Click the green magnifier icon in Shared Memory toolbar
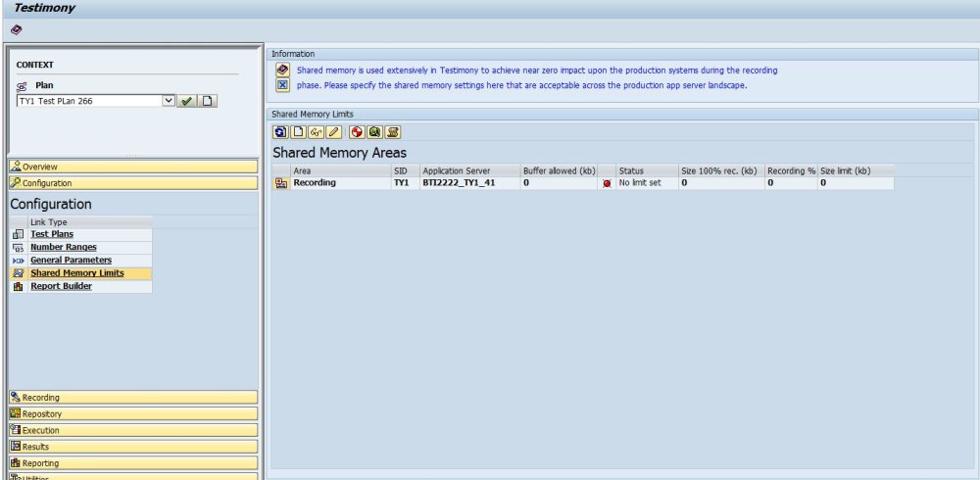980x480 pixels. (x=374, y=132)
